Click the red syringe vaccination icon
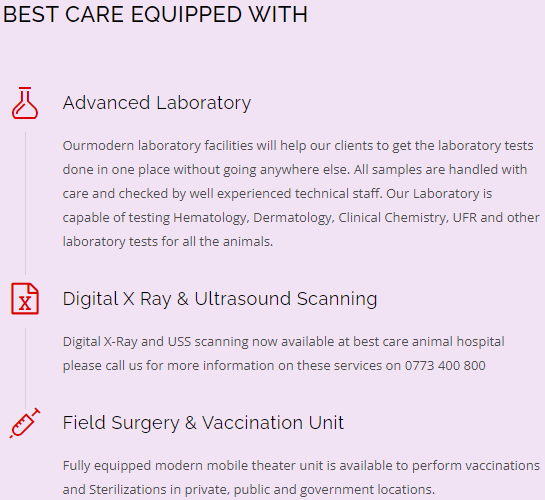 (x=25, y=423)
